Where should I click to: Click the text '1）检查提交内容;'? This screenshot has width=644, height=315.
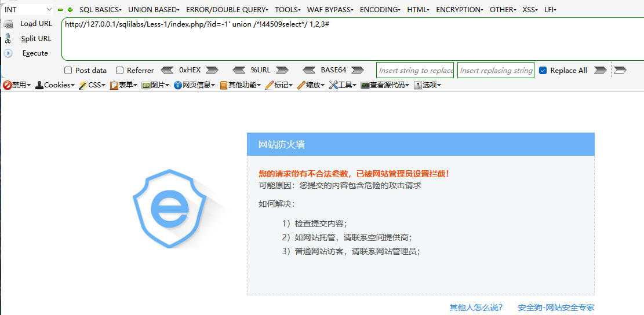coord(315,224)
